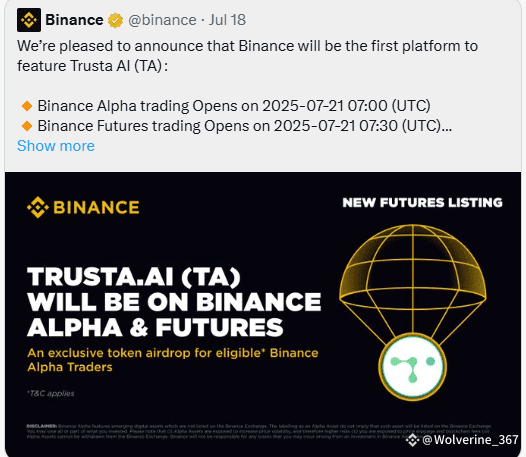Click the @Wolverine_367 watermark

point(470,440)
